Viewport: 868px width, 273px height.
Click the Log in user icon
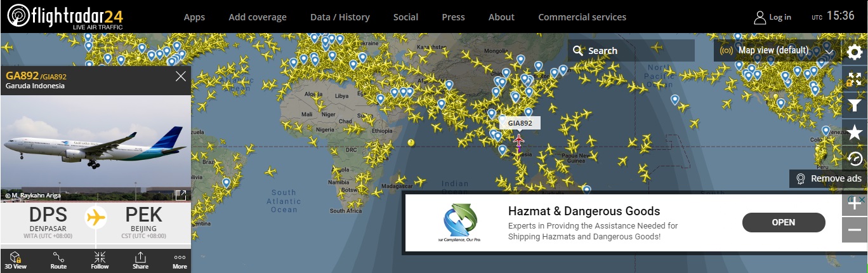coord(760,17)
